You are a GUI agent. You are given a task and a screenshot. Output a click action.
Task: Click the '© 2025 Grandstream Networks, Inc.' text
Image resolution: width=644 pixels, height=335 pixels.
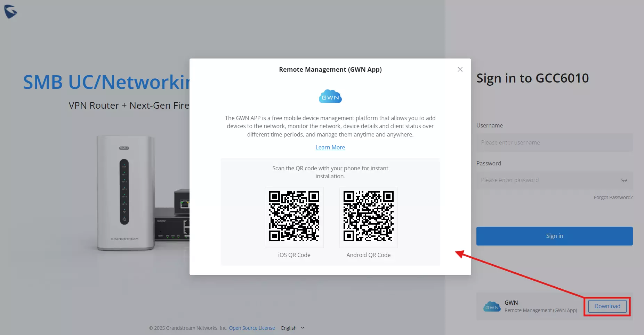pos(188,328)
